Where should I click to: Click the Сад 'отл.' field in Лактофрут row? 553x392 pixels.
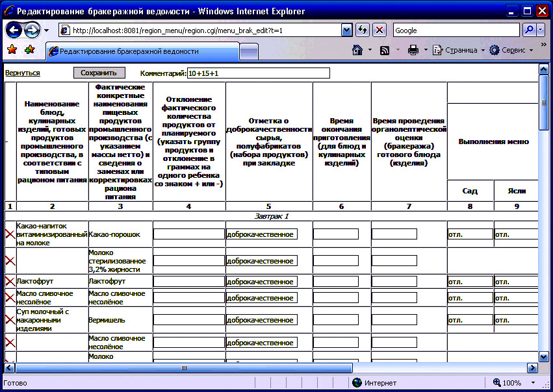470,282
